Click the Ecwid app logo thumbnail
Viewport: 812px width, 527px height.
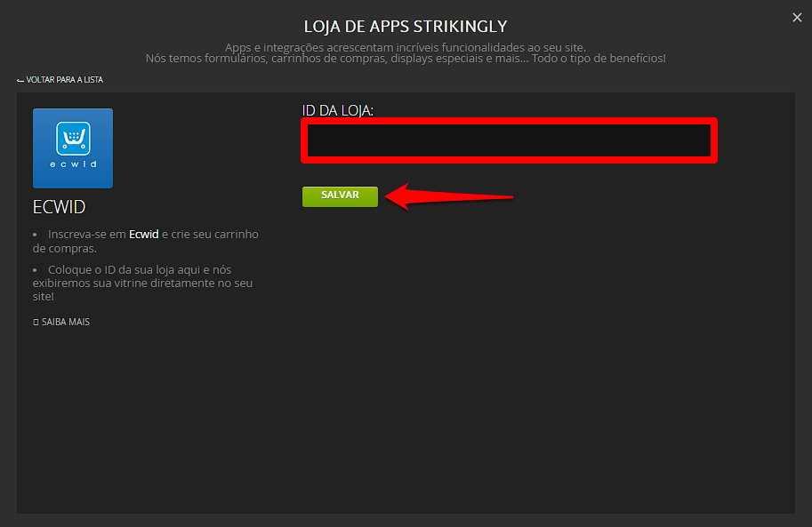coord(73,148)
